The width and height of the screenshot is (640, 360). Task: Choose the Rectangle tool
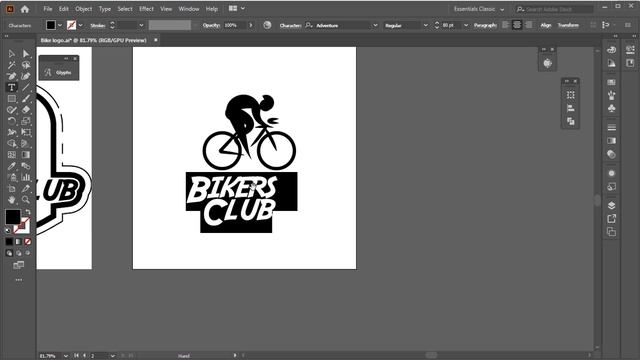[x=11, y=99]
